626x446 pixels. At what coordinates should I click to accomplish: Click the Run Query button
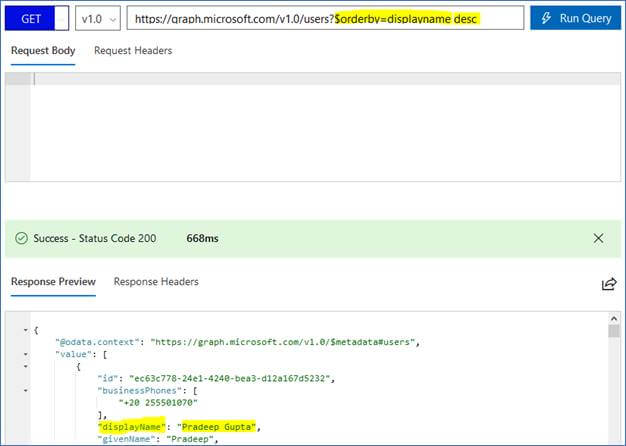point(575,19)
